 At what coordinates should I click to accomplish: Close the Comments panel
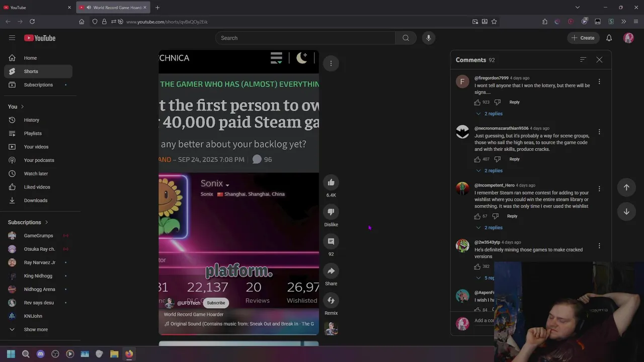599,60
